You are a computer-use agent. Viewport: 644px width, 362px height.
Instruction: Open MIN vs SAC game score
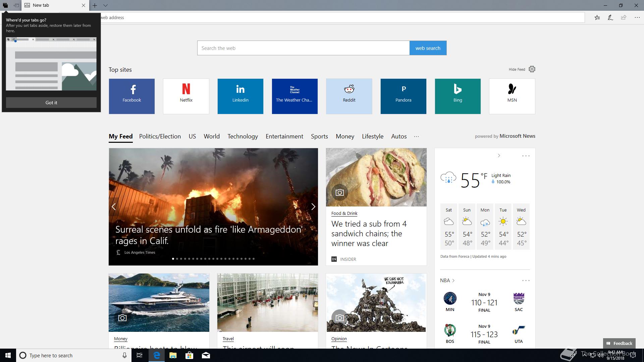pyautogui.click(x=484, y=302)
